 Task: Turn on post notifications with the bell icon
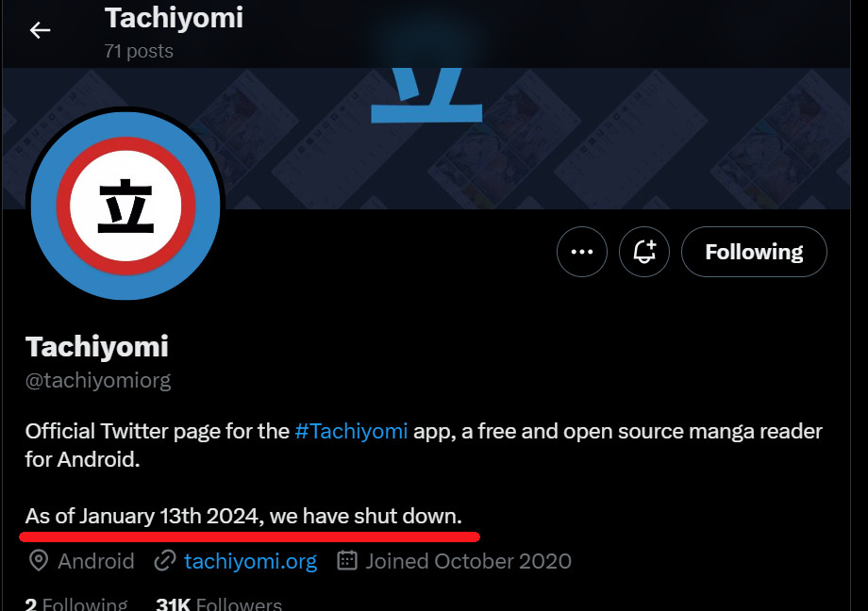[x=644, y=252]
